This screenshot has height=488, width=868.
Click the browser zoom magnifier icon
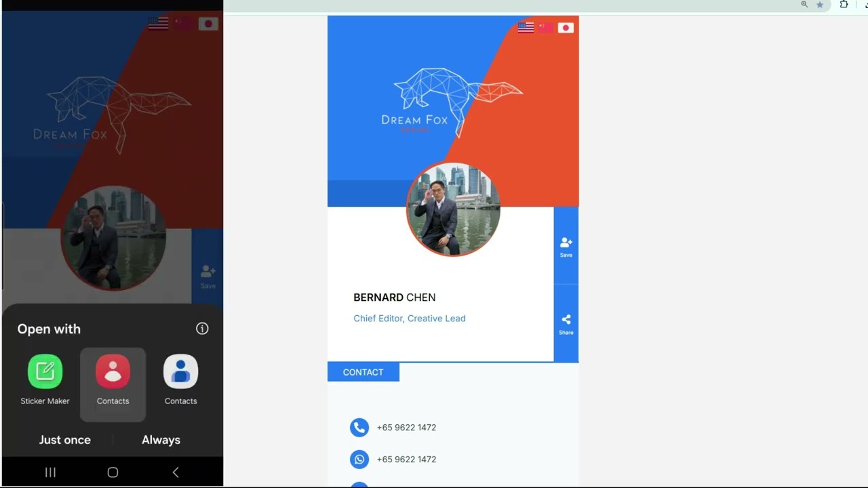[x=804, y=5]
